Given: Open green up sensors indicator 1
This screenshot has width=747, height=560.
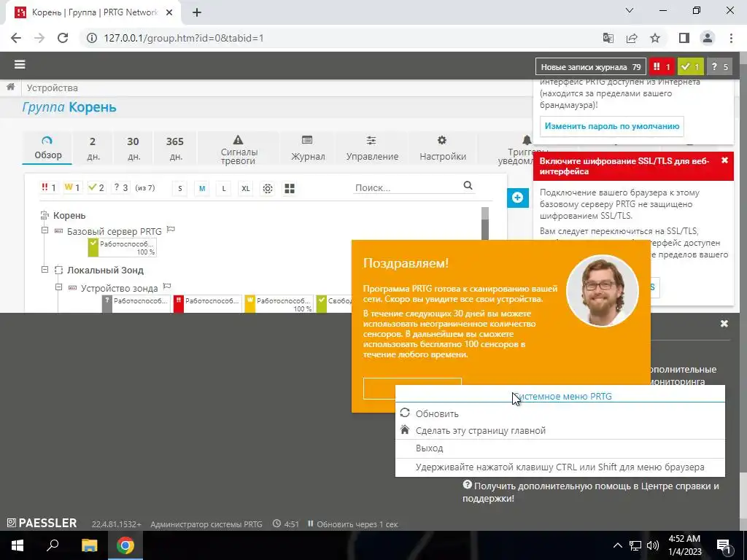Looking at the screenshot, I should pos(690,67).
